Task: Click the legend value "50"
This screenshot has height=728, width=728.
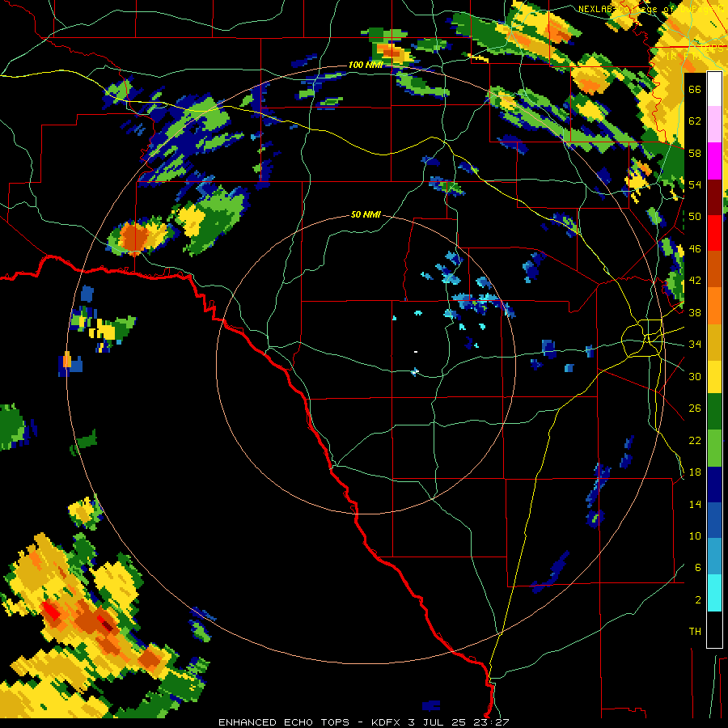Action: pyautogui.click(x=695, y=216)
